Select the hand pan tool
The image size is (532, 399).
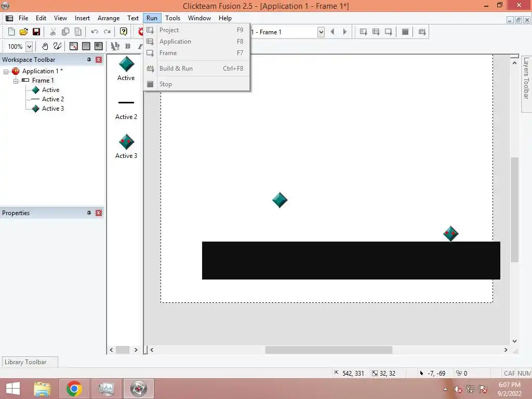[x=45, y=46]
